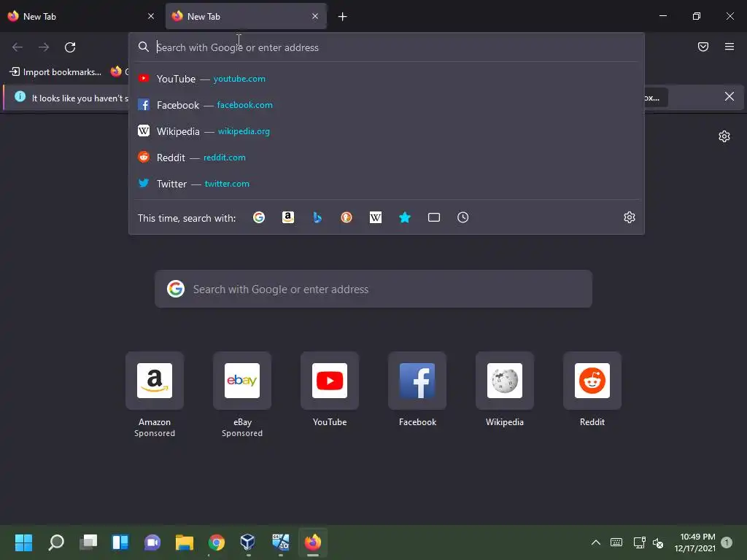Save to Pocket toolbar icon
This screenshot has height=560, width=747.
[703, 47]
